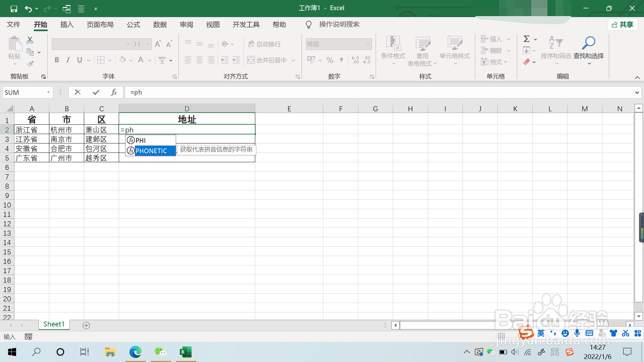Click the 共享 share button

623,24
